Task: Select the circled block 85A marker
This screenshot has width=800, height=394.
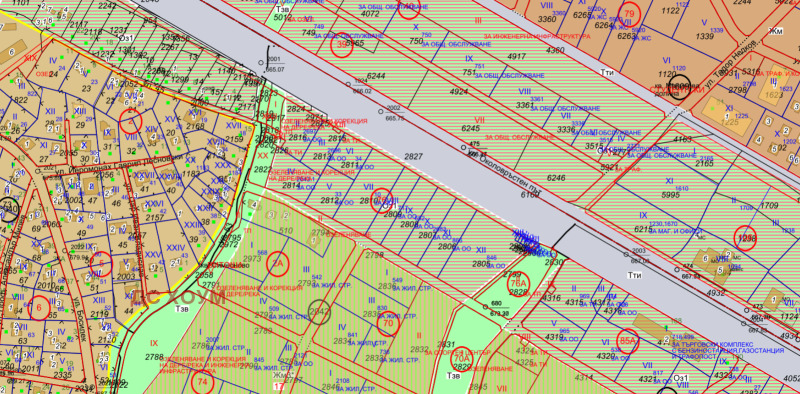Action: click(628, 341)
